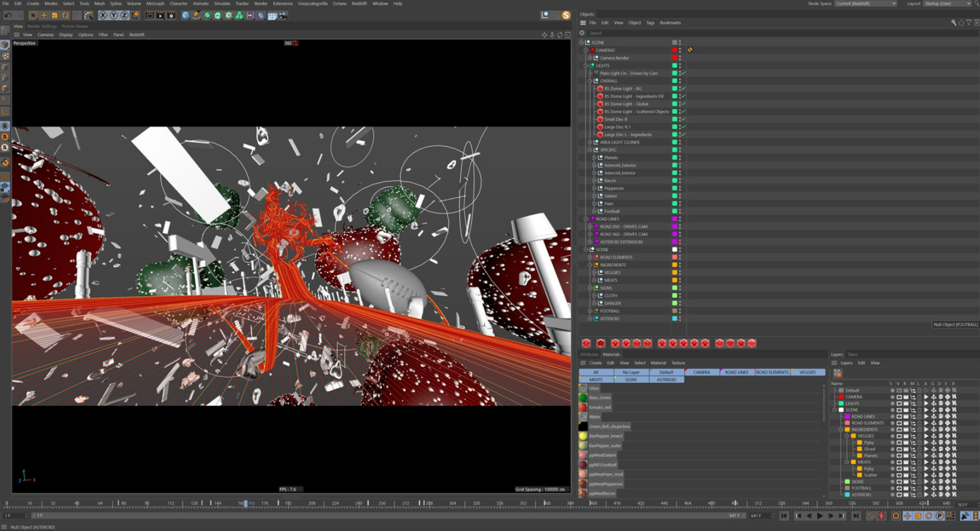Click the No Layer material filter button
Image resolution: width=980 pixels, height=531 pixels.
631,372
